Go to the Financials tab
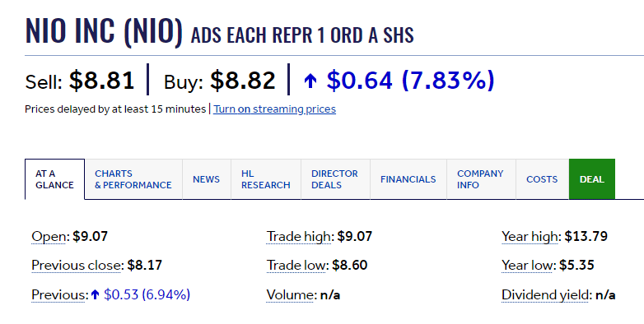Screen dimensions: 644x324 pos(408,179)
